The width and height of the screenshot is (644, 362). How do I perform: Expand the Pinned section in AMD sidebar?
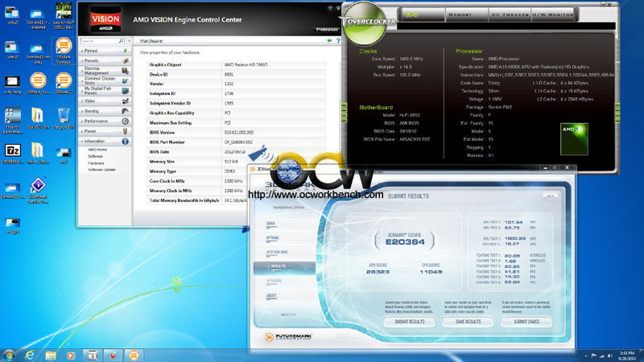[105, 51]
